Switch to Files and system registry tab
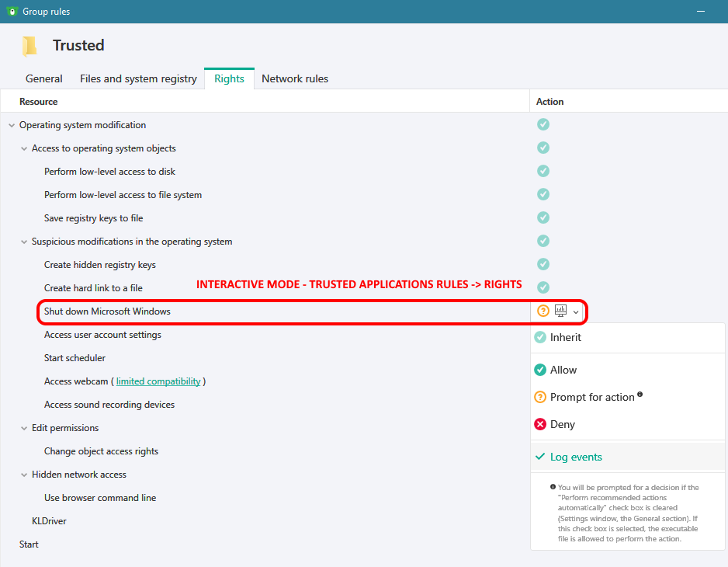728x567 pixels. (x=138, y=78)
